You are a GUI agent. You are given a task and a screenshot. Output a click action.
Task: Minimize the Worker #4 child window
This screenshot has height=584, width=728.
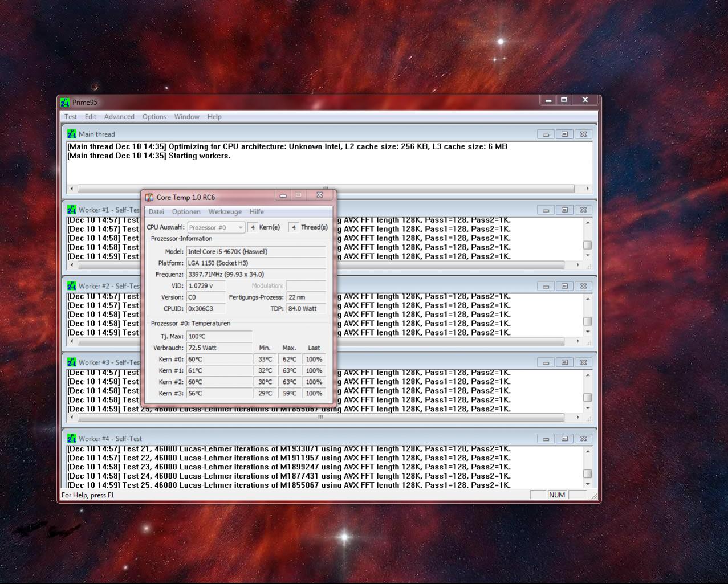(x=546, y=439)
